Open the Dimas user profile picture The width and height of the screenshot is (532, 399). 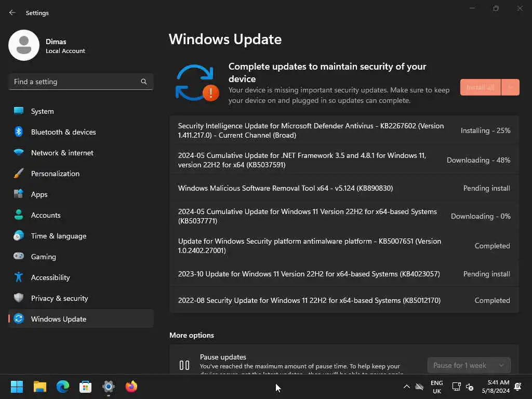click(x=24, y=45)
